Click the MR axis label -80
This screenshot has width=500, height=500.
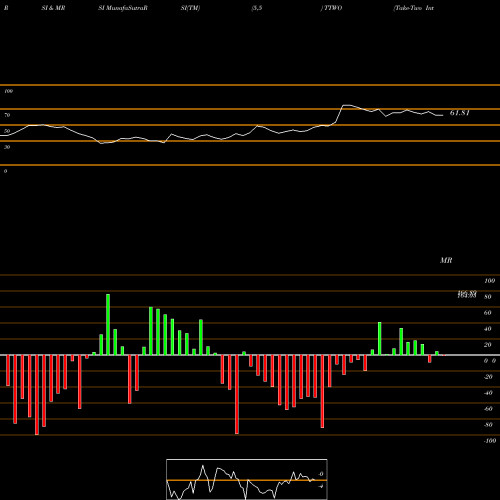pyautogui.click(x=488, y=425)
